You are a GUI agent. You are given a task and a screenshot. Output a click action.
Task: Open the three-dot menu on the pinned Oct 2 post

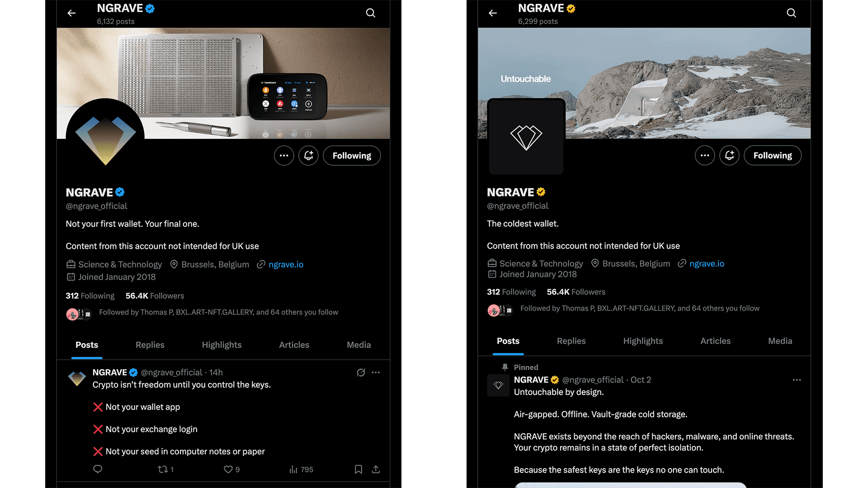tap(797, 380)
